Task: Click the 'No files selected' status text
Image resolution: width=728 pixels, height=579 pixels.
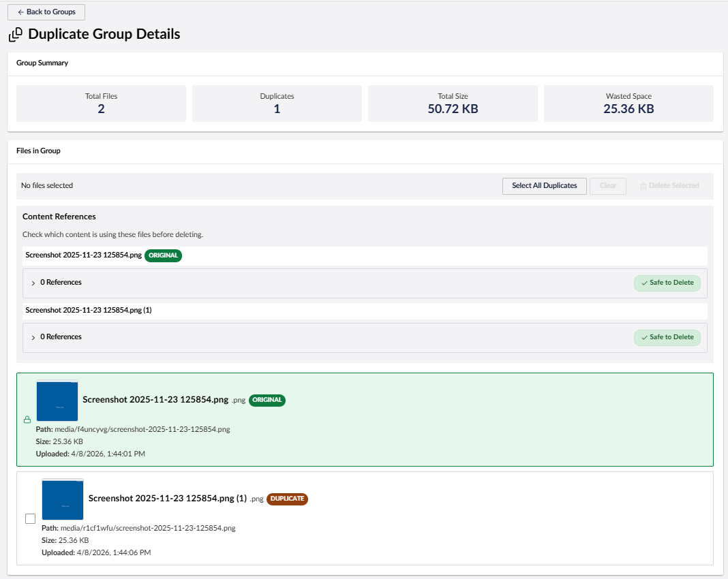Action: click(47, 185)
